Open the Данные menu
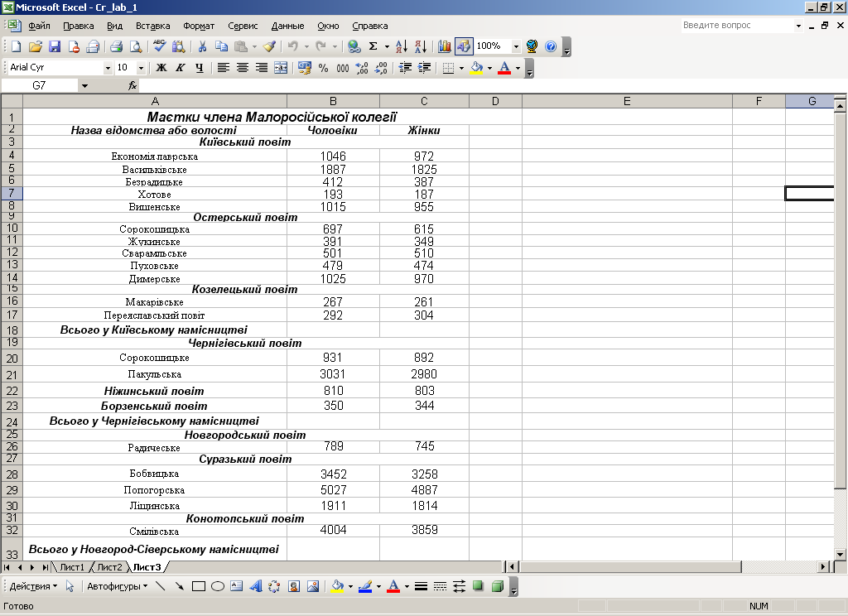 (x=287, y=26)
